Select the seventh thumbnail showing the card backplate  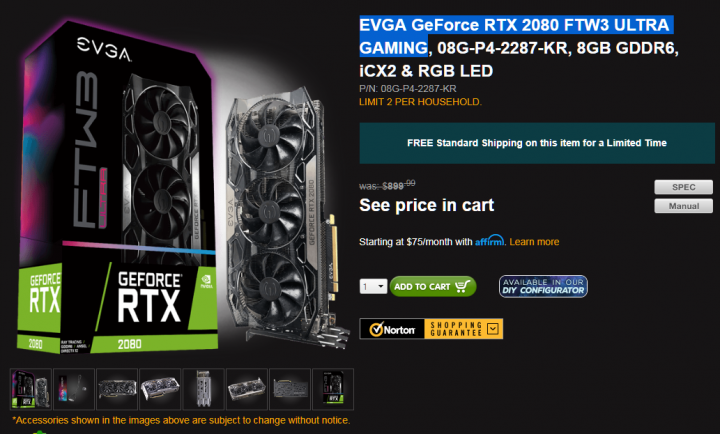[290, 389]
